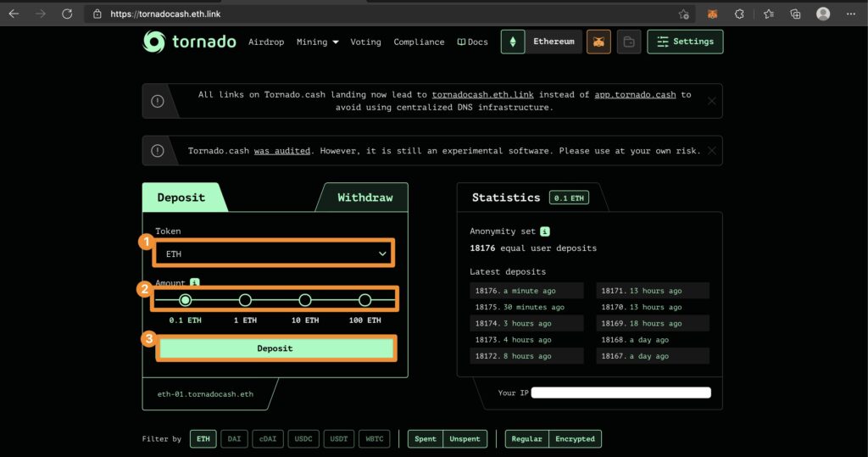Filter notes by cDAI
This screenshot has width=868, height=457.
pyautogui.click(x=268, y=439)
